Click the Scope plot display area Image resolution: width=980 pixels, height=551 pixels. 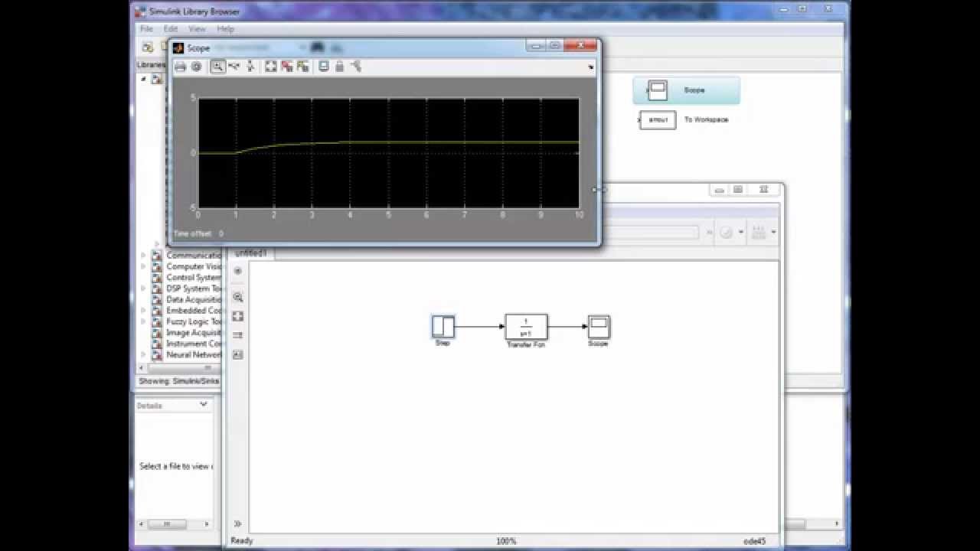(388, 153)
